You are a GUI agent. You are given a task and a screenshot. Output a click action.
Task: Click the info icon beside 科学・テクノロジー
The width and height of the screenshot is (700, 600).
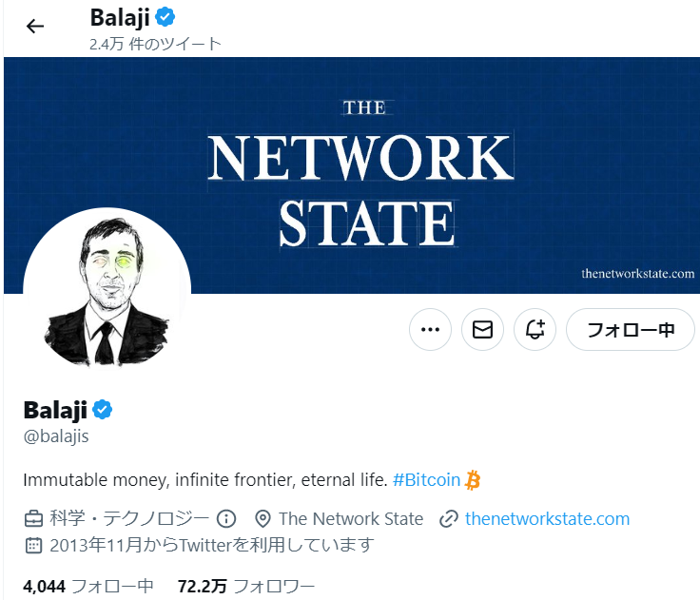pyautogui.click(x=226, y=518)
